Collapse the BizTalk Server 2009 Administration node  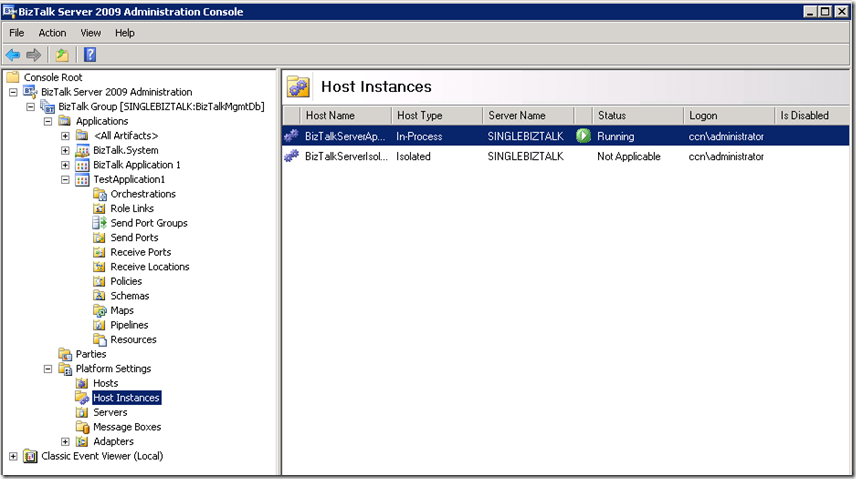13,92
